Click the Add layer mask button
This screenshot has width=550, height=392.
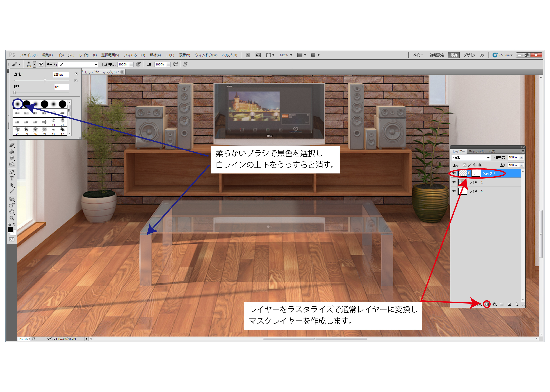pyautogui.click(x=487, y=304)
